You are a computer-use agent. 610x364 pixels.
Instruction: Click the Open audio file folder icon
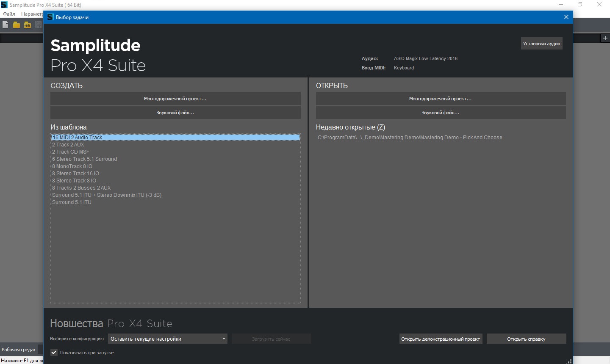(x=28, y=25)
